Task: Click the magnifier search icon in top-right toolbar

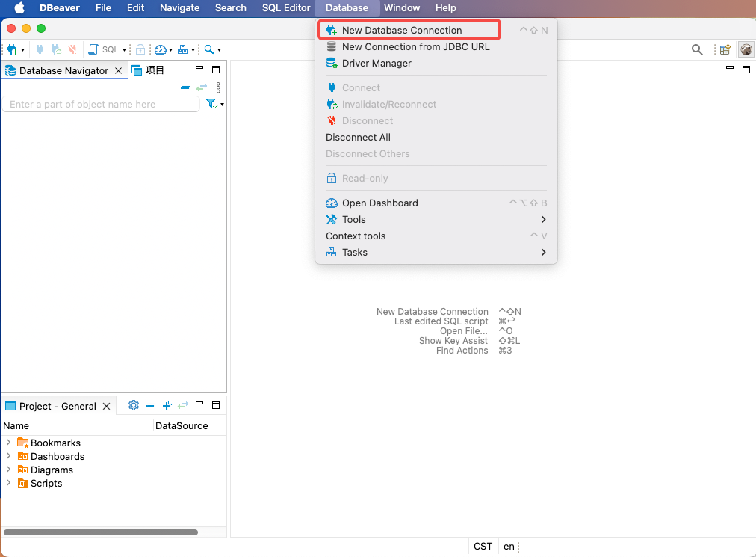Action: [x=697, y=49]
